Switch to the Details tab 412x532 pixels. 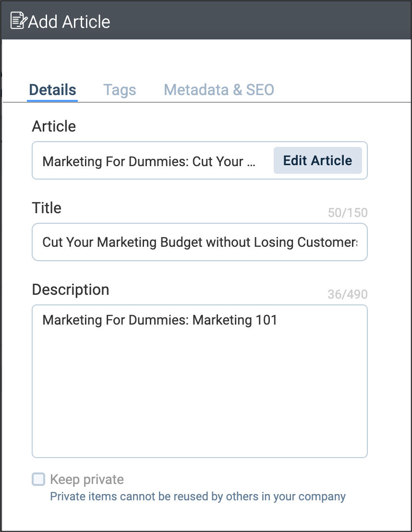[x=52, y=90]
